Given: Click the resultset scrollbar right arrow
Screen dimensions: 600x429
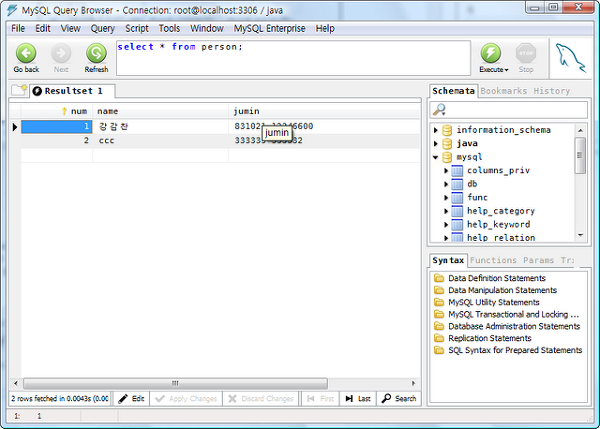Looking at the screenshot, I should 413,383.
